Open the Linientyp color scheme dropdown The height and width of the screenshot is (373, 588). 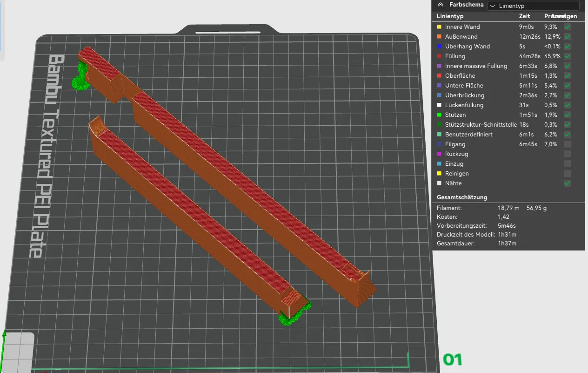[x=533, y=6]
